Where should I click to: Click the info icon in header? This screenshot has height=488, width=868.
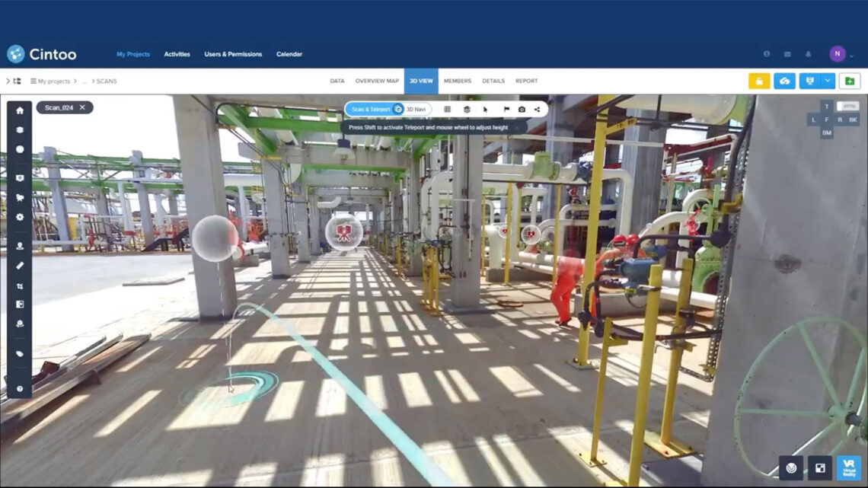(767, 54)
